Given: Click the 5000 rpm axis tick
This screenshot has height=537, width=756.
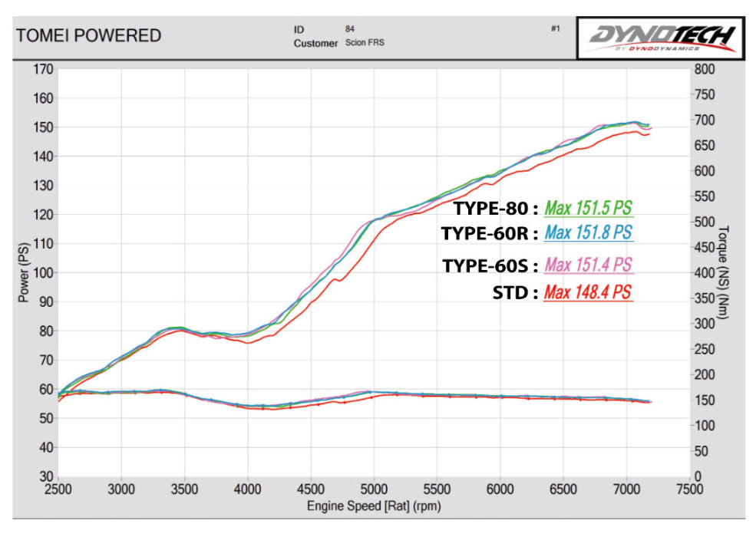Looking at the screenshot, I should (x=374, y=489).
